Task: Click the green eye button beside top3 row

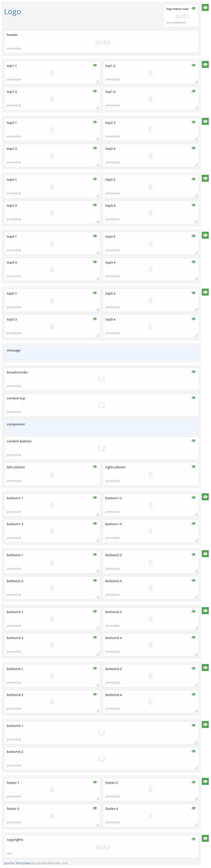Action: [x=205, y=178]
